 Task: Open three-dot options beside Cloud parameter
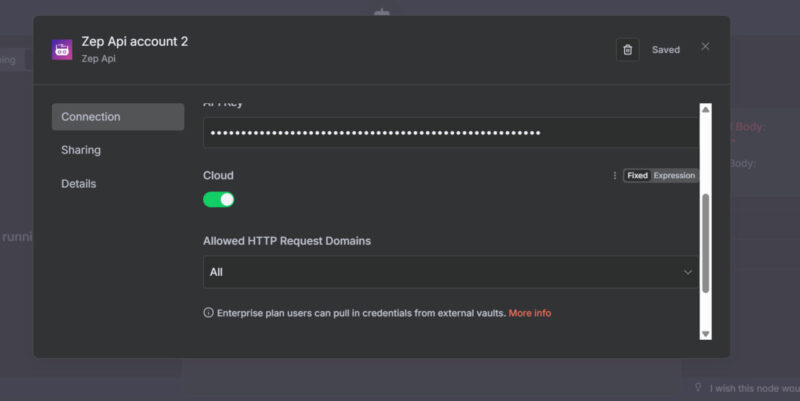(615, 176)
